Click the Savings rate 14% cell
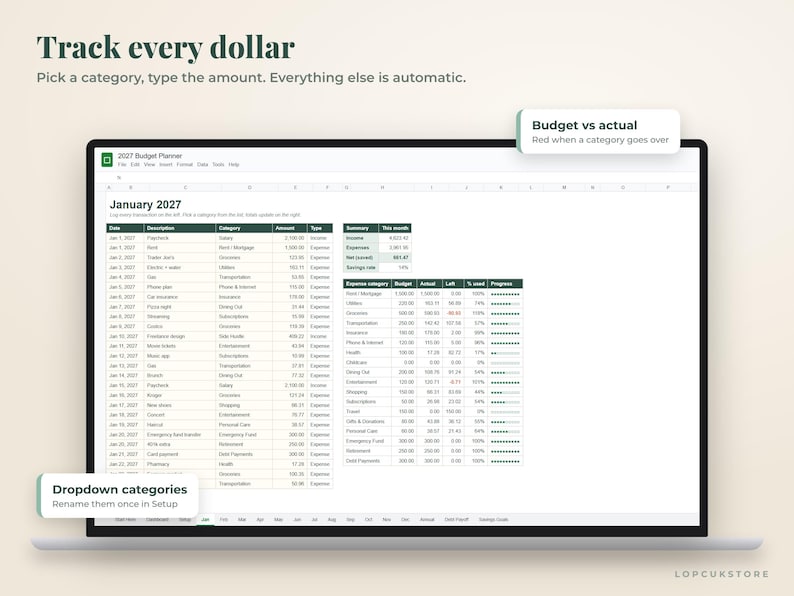794x596 pixels. pos(395,267)
